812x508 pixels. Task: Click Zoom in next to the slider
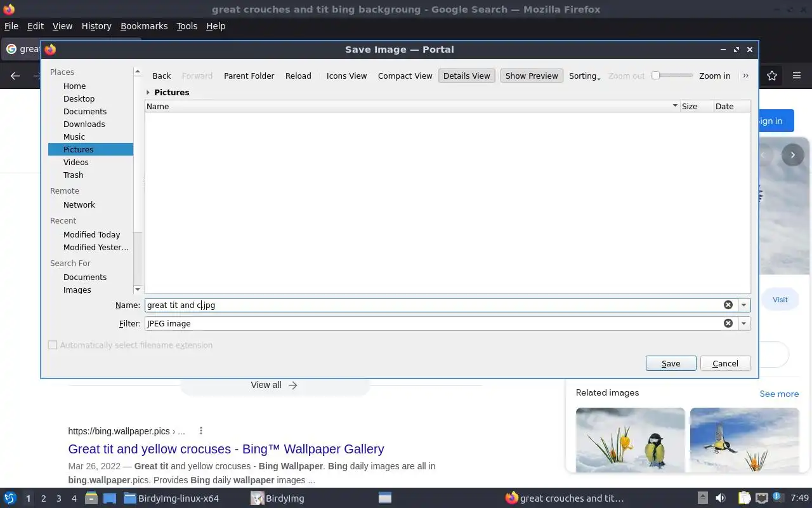point(715,76)
